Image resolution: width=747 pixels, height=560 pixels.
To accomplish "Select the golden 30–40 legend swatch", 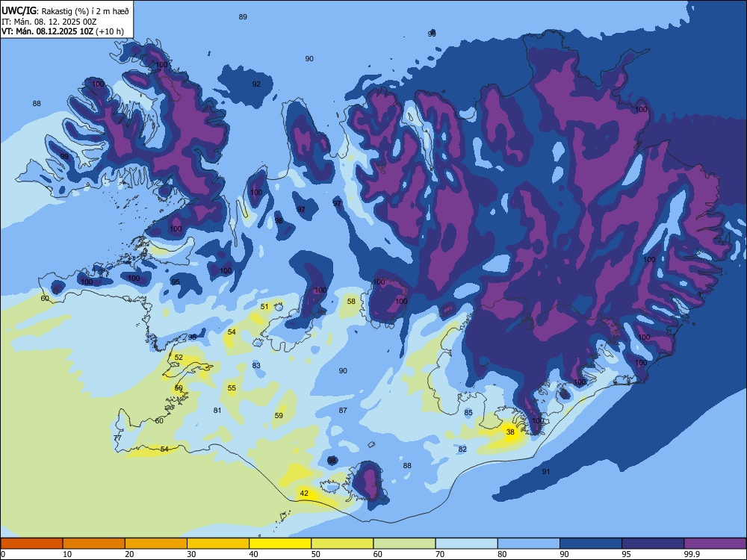I will tap(218, 544).
